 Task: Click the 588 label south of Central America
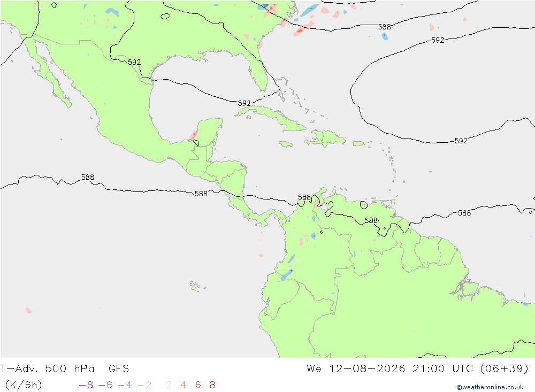pos(201,194)
